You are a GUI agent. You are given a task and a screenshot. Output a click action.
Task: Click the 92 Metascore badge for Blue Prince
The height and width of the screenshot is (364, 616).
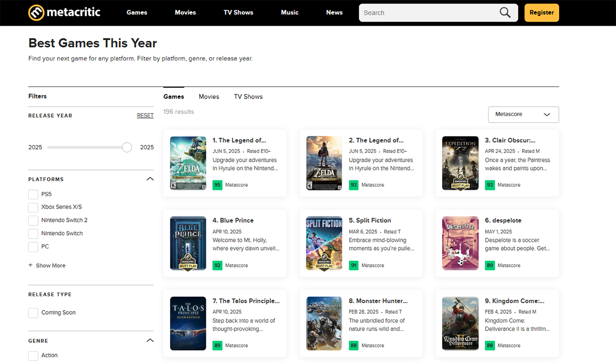click(217, 265)
